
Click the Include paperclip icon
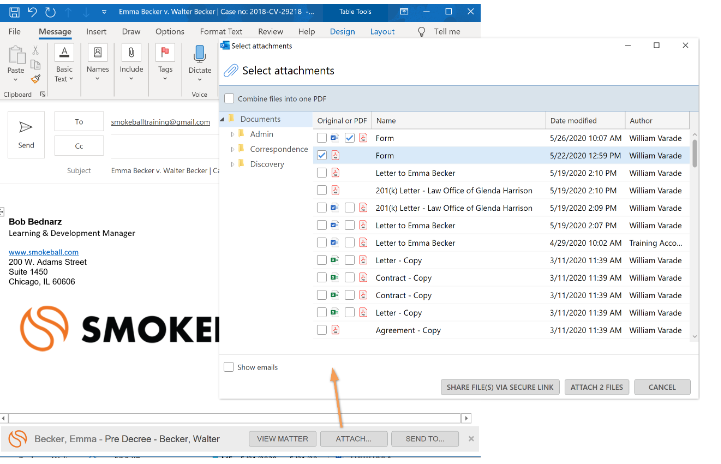point(131,54)
